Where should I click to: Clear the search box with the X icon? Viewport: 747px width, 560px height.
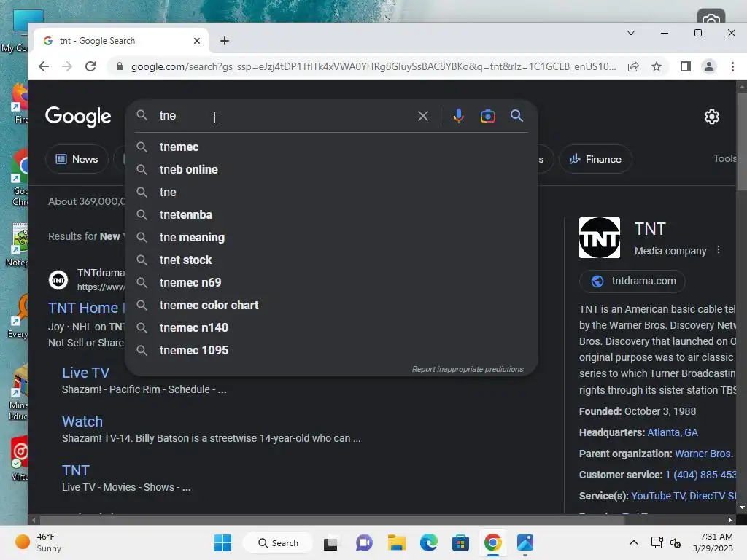[x=422, y=116]
